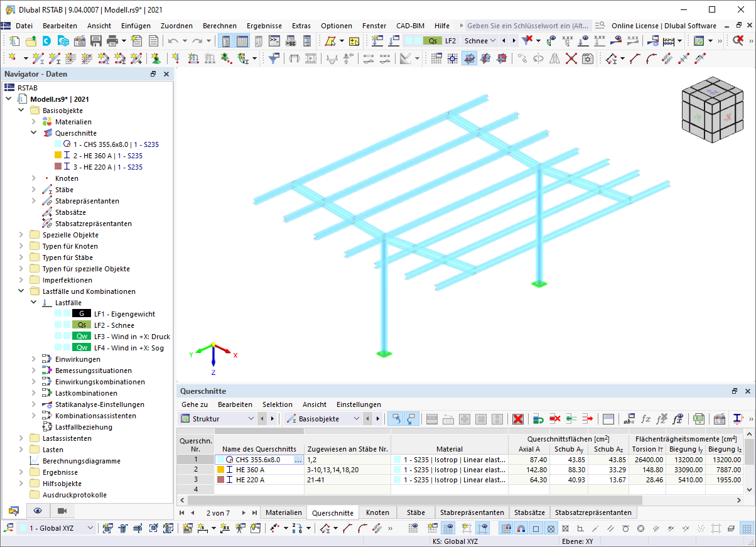Click the yellow HE 360 A color swatch in tree
The image size is (756, 547).
click(58, 156)
